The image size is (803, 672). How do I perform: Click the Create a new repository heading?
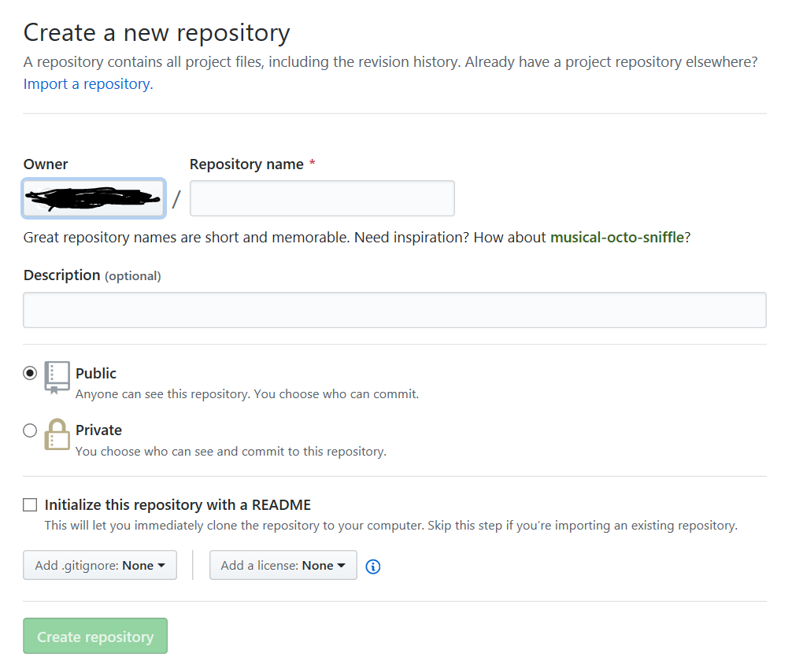[x=156, y=32]
